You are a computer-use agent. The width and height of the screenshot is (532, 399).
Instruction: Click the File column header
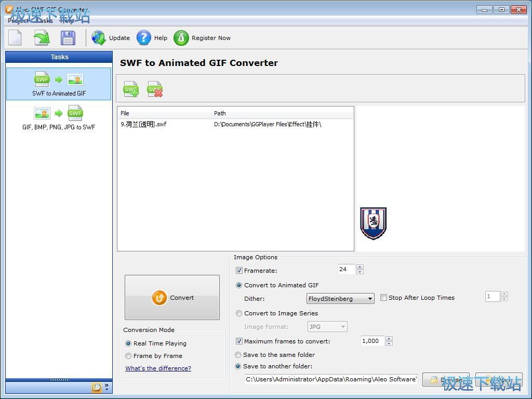click(x=164, y=113)
